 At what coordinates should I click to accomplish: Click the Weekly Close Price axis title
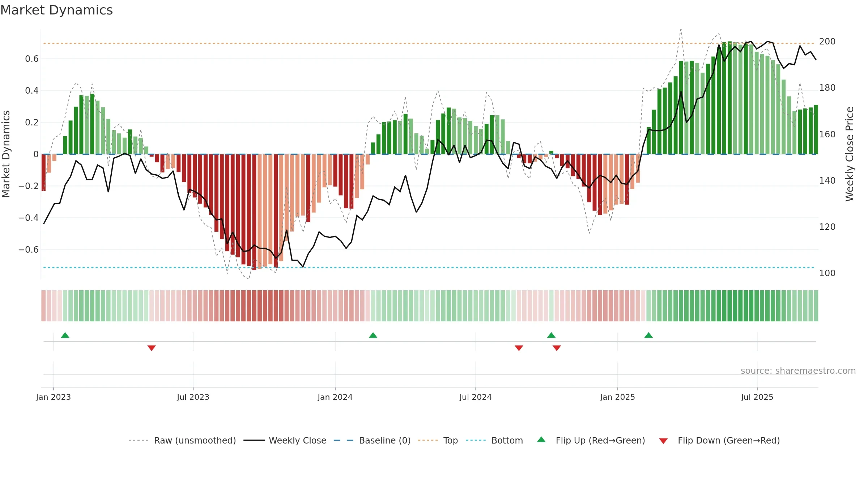pos(850,154)
